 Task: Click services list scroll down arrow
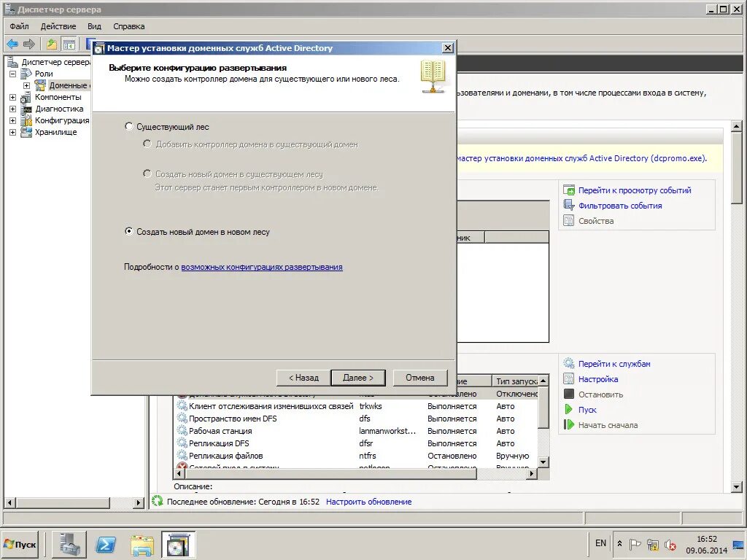[x=543, y=462]
